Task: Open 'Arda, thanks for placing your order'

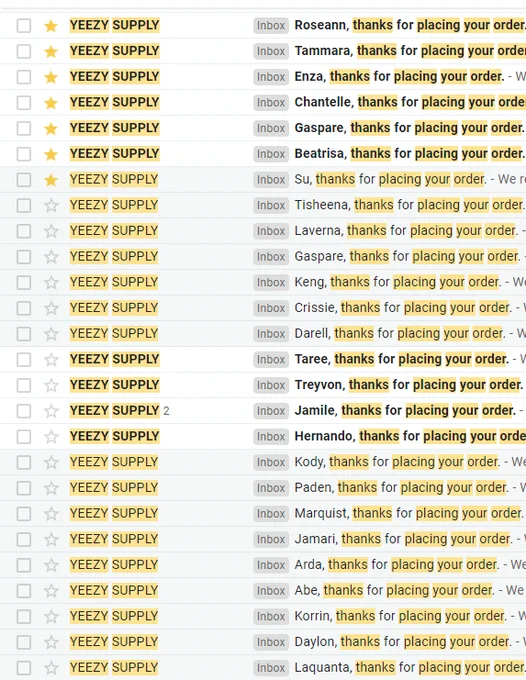Action: pyautogui.click(x=397, y=565)
